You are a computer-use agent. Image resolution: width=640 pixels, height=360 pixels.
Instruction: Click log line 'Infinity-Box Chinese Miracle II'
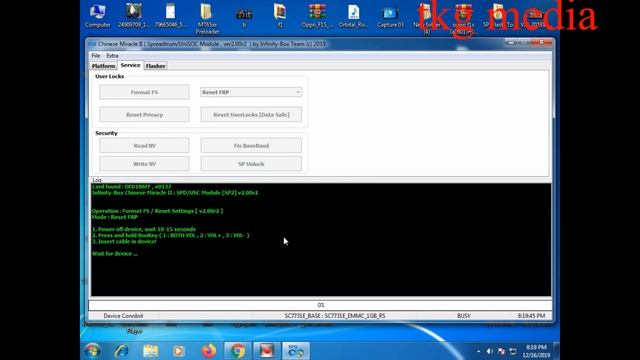pyautogui.click(x=175, y=193)
